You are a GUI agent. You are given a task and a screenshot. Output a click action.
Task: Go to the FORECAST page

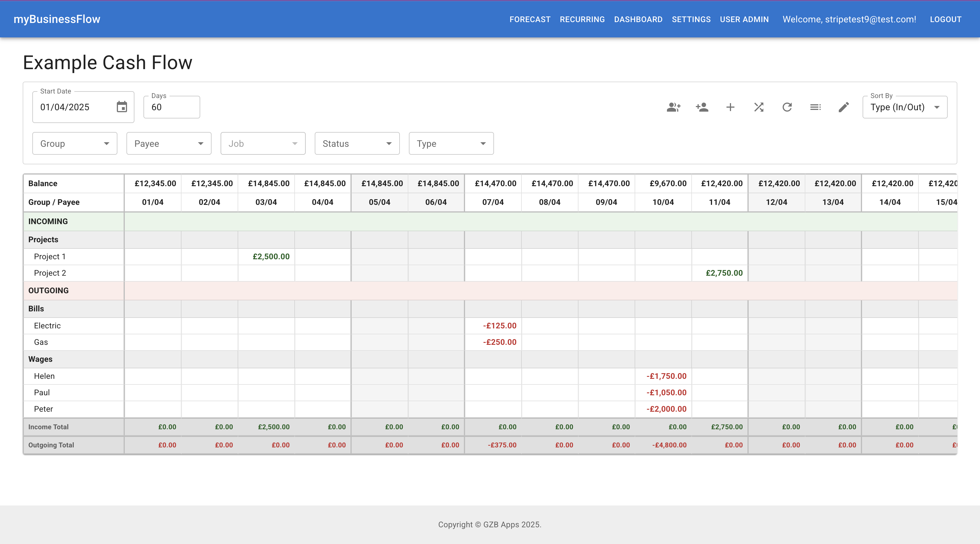tap(530, 19)
